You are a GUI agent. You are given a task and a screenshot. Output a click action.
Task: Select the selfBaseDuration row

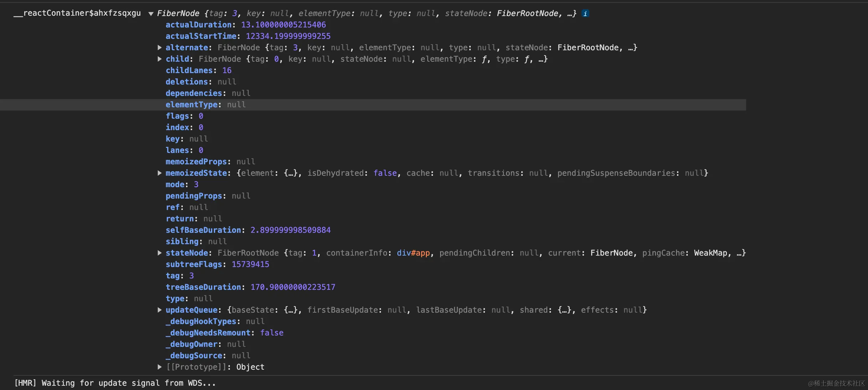(203, 230)
